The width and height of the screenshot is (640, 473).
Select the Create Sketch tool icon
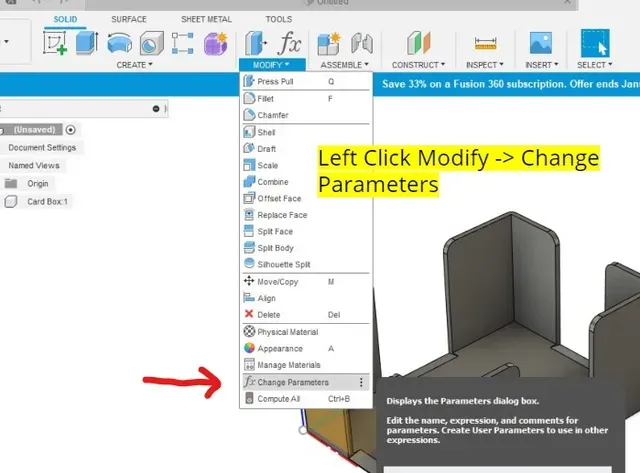55,43
